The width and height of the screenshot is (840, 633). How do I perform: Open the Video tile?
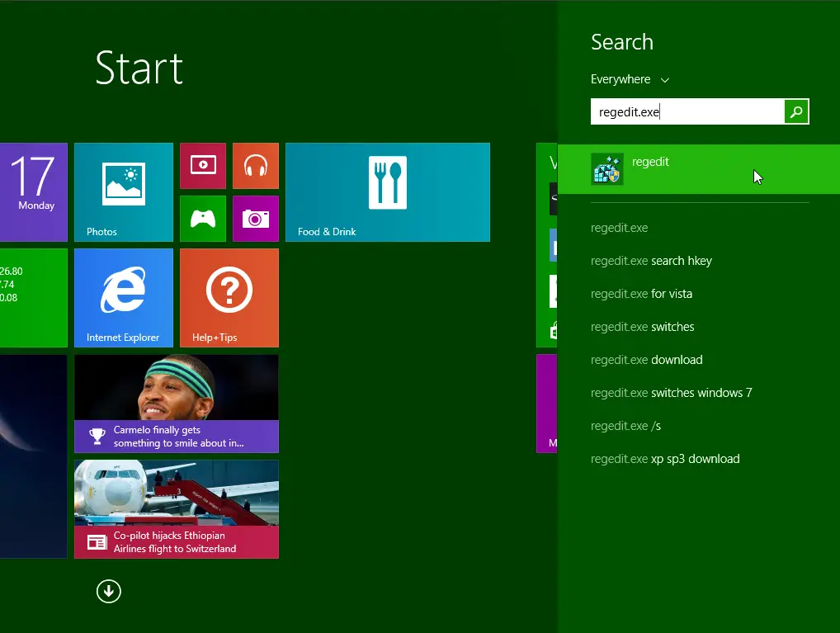coord(203,166)
